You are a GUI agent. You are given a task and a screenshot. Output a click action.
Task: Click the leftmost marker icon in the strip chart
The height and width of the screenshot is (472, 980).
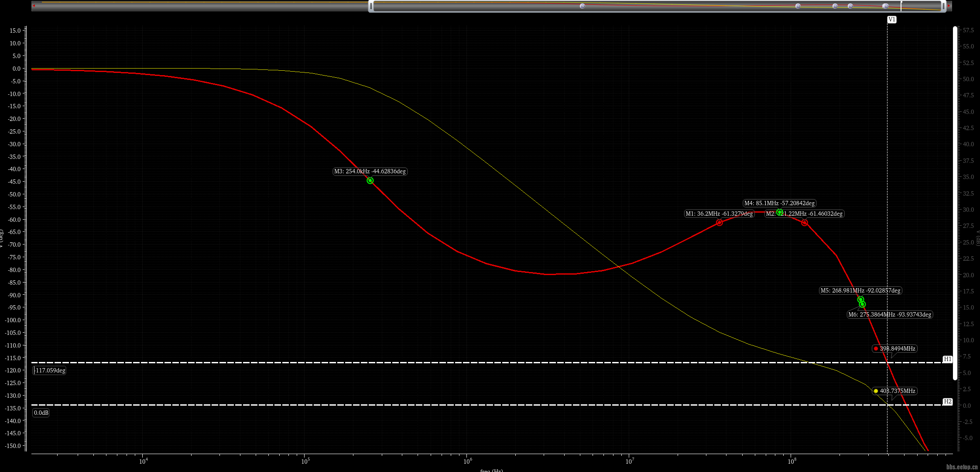(582, 6)
